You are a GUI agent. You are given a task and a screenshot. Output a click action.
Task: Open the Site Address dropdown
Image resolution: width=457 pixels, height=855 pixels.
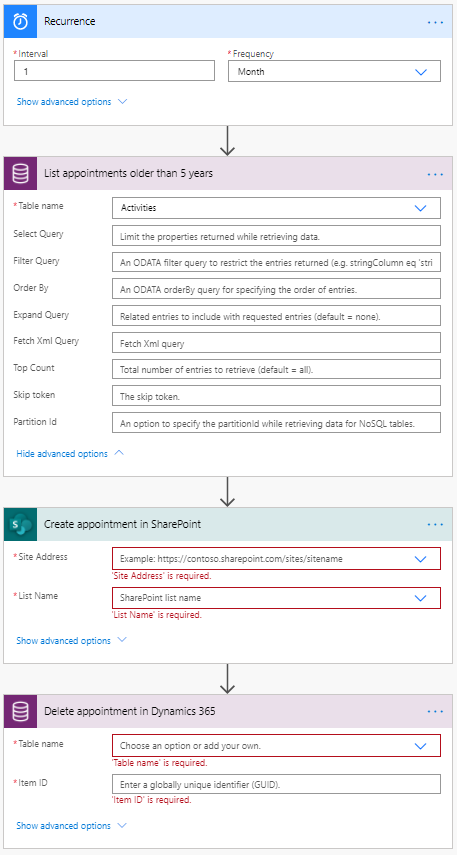pyautogui.click(x=276, y=559)
